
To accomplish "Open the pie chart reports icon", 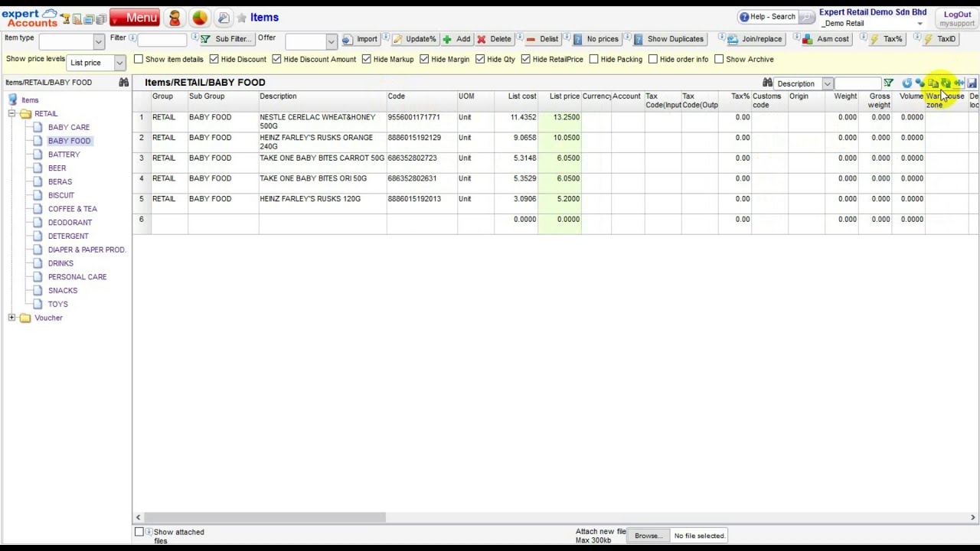I will [x=200, y=18].
